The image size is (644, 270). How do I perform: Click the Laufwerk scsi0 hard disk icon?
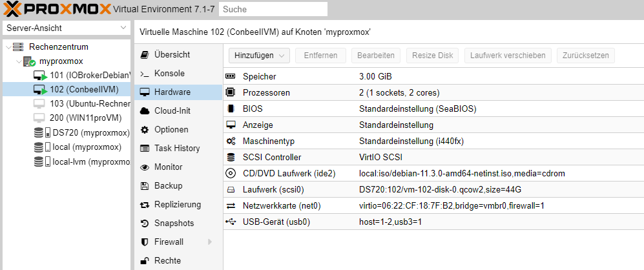tap(231, 190)
